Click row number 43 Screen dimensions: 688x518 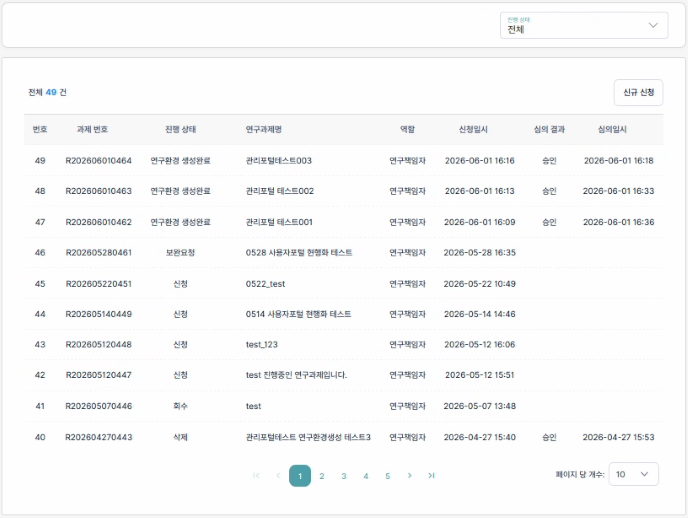pyautogui.click(x=40, y=345)
